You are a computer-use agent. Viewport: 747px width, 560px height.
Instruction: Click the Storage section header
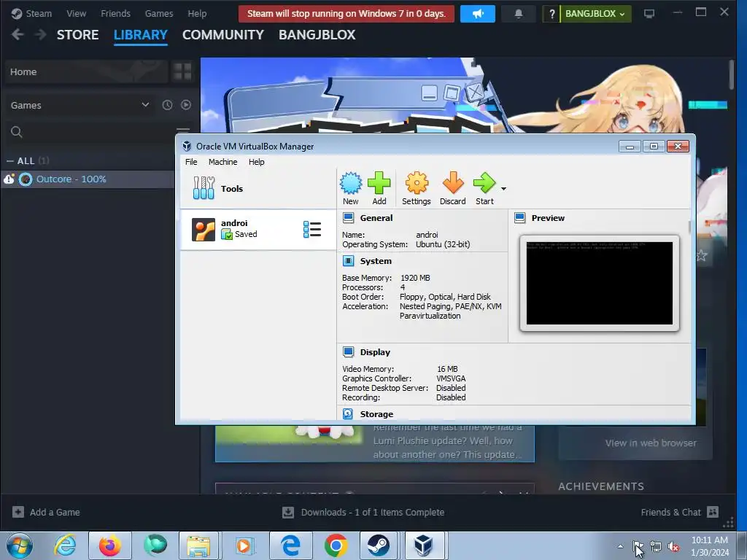coord(376,414)
